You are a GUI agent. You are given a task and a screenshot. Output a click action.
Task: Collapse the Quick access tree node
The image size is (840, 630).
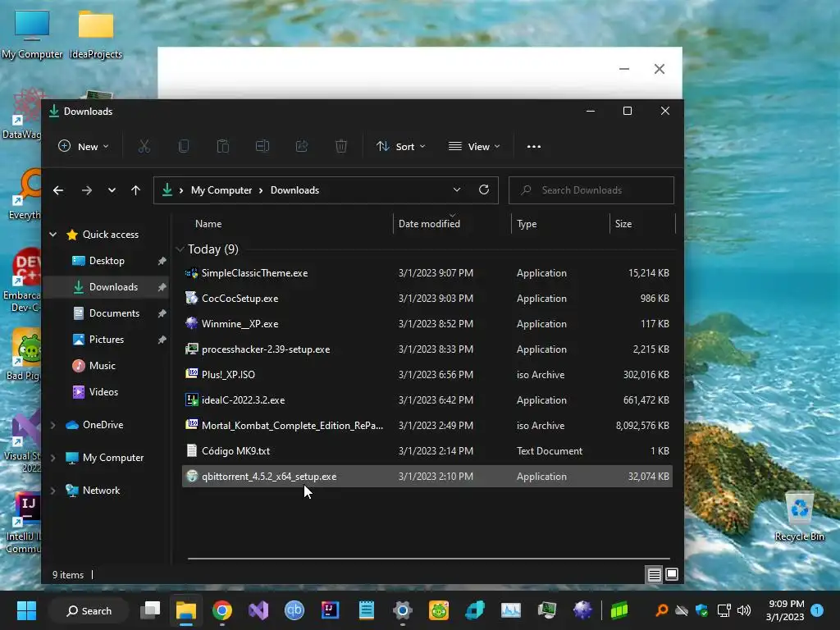coord(53,234)
